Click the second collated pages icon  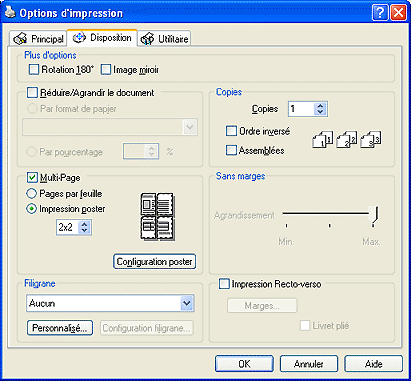coord(347,139)
